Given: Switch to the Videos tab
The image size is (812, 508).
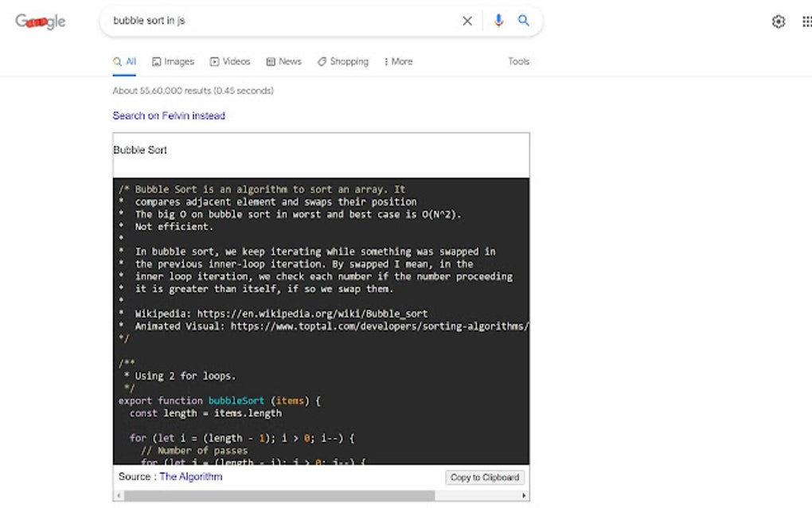Looking at the screenshot, I should click(x=230, y=61).
